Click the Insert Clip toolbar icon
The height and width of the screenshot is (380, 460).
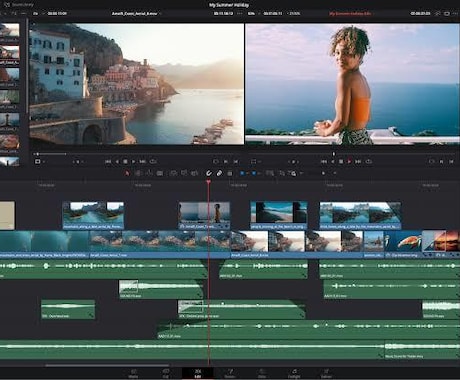tap(173, 173)
